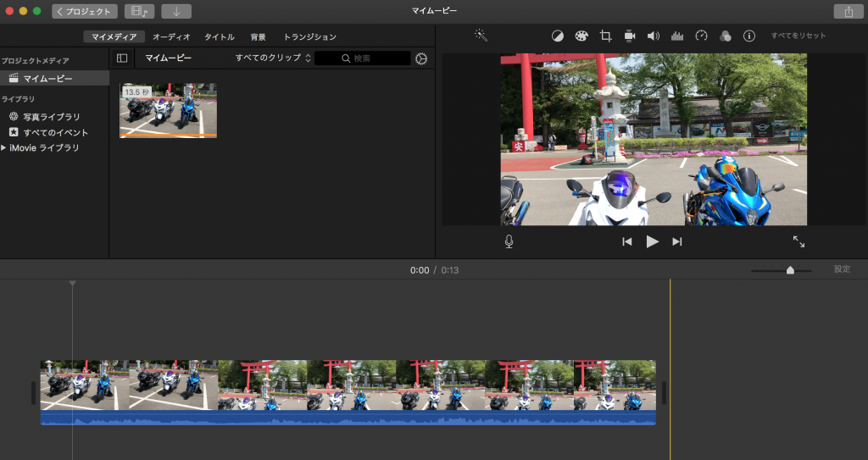Open browser settings gear icon

pos(421,58)
